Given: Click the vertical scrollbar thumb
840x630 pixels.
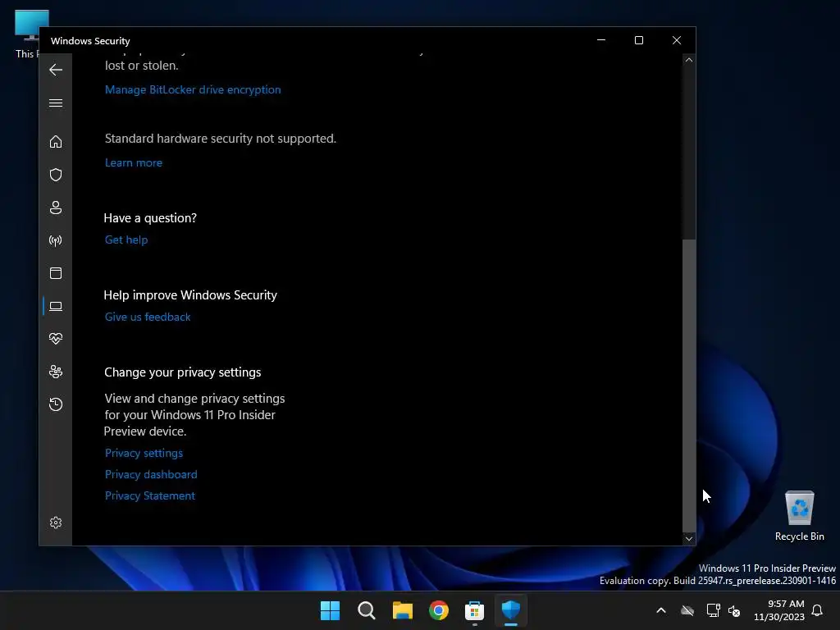Looking at the screenshot, I should coord(689,386).
